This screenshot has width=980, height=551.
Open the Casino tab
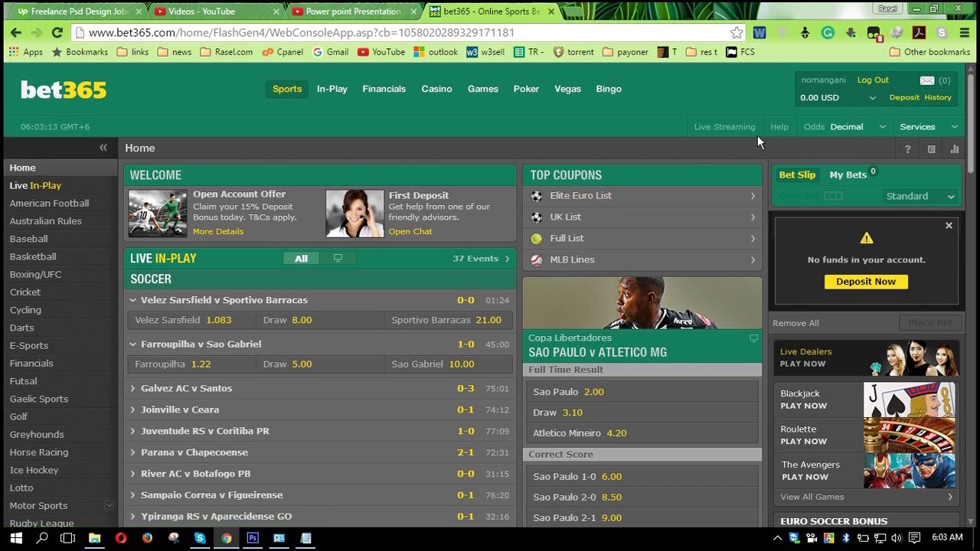[x=436, y=89]
